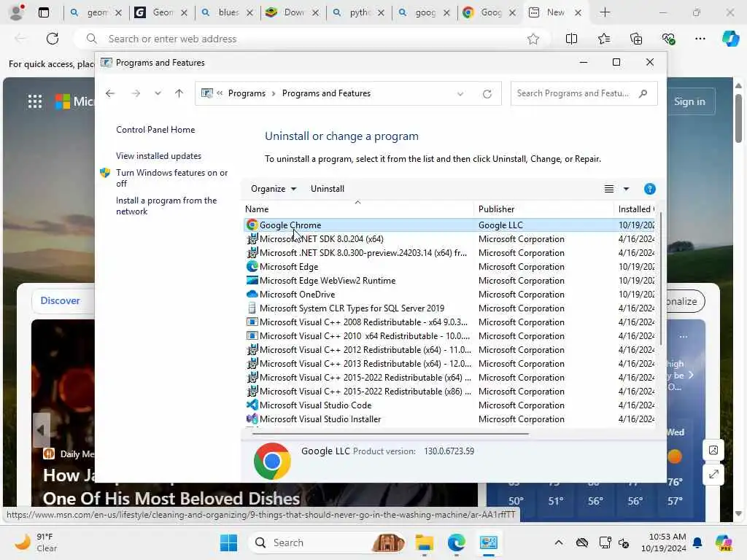
Task: Click the Microsoft Edge WebView2 Runtime icon
Action: coord(252,281)
